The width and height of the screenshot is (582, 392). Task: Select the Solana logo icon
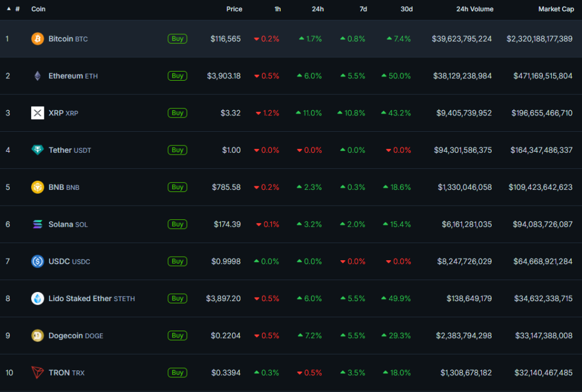point(36,224)
